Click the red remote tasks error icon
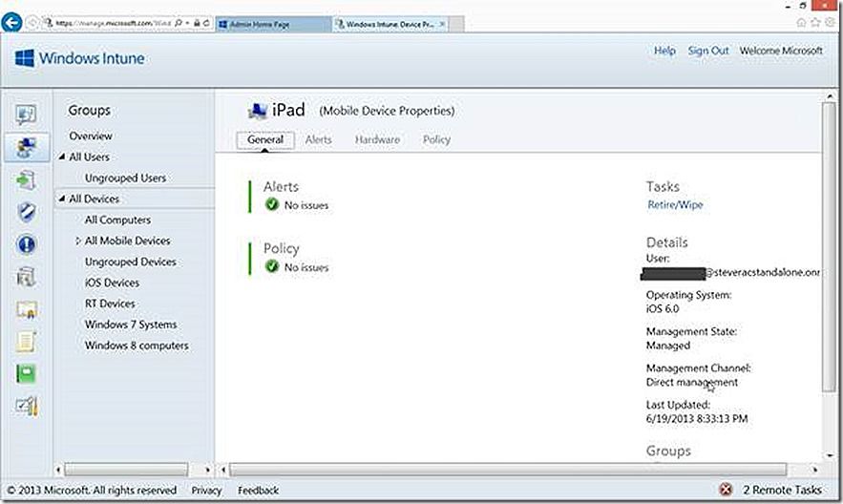 (726, 490)
